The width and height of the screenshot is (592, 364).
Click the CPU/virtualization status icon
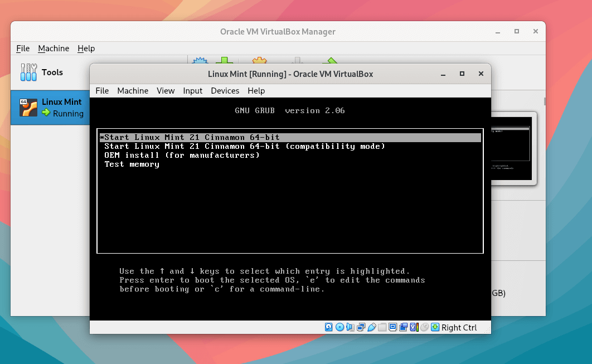click(x=414, y=327)
